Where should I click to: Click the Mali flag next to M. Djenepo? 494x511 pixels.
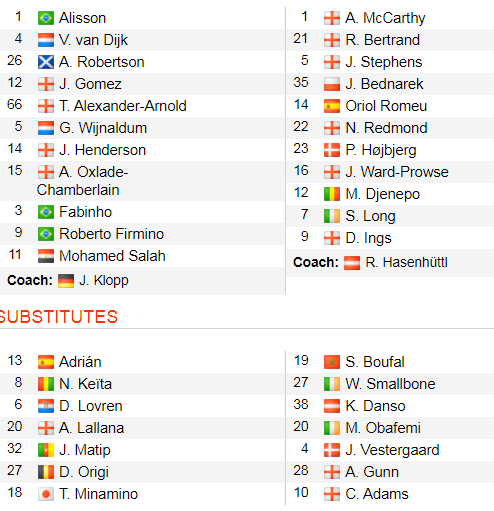click(332, 194)
